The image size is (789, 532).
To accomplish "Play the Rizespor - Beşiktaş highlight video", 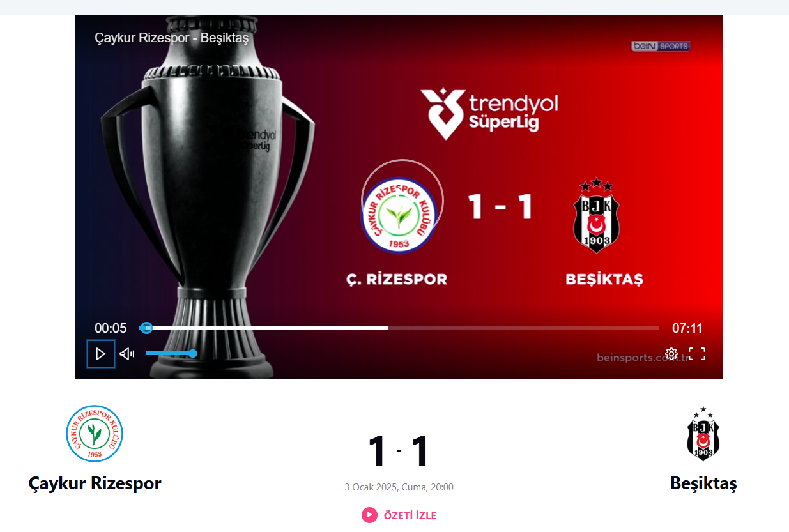I will coord(101,354).
